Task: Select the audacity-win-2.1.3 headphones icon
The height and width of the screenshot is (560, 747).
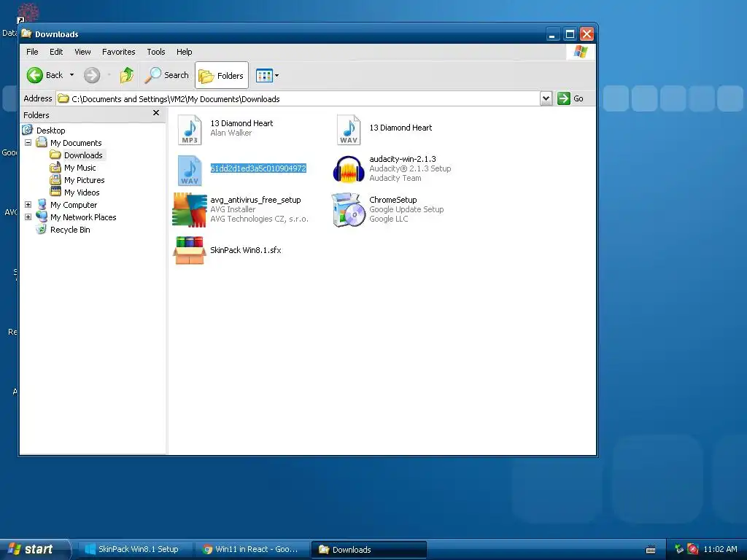Action: pos(349,169)
